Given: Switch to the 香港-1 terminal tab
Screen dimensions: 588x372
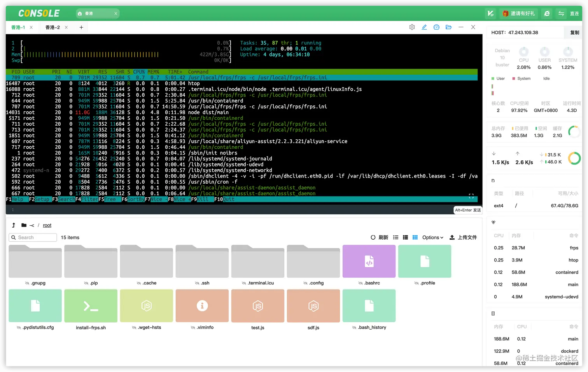Looking at the screenshot, I should tap(18, 28).
